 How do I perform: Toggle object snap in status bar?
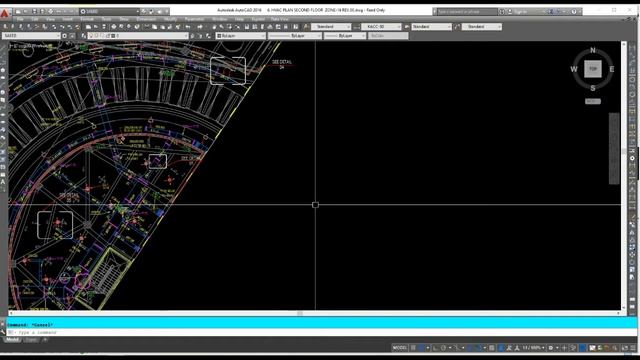[478, 348]
